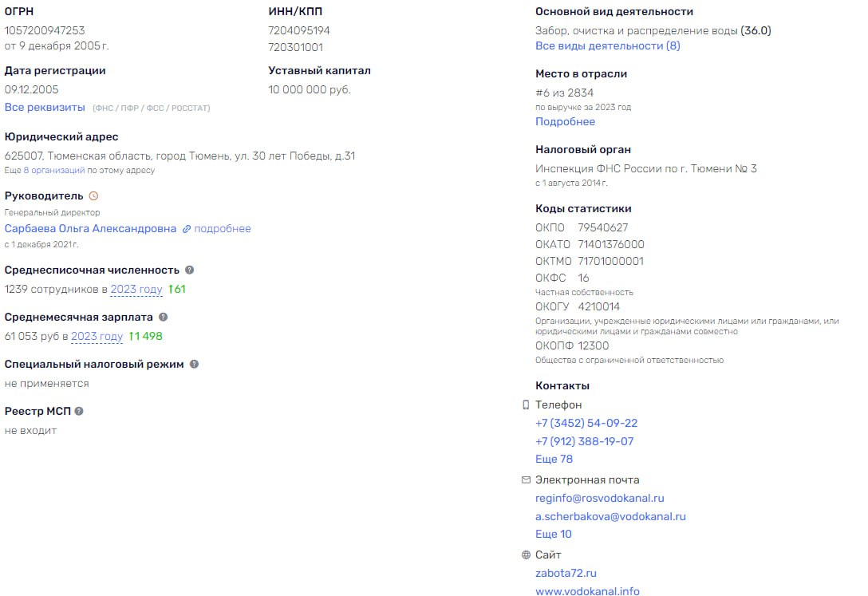Screen dimensions: 868x596
Task: Click 2023 году link under Среднемесячная зарплата
Action: [97, 337]
